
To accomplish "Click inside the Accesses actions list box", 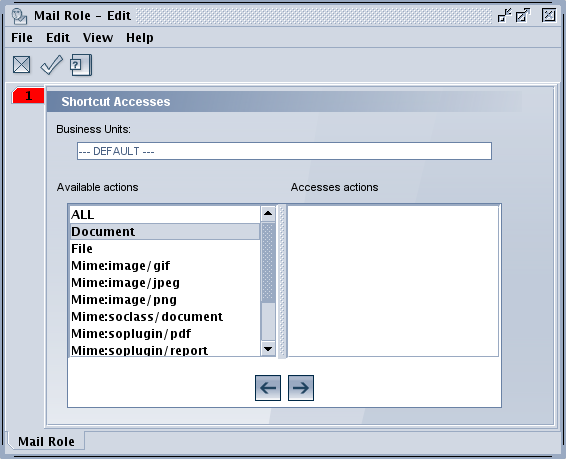I will (x=393, y=281).
